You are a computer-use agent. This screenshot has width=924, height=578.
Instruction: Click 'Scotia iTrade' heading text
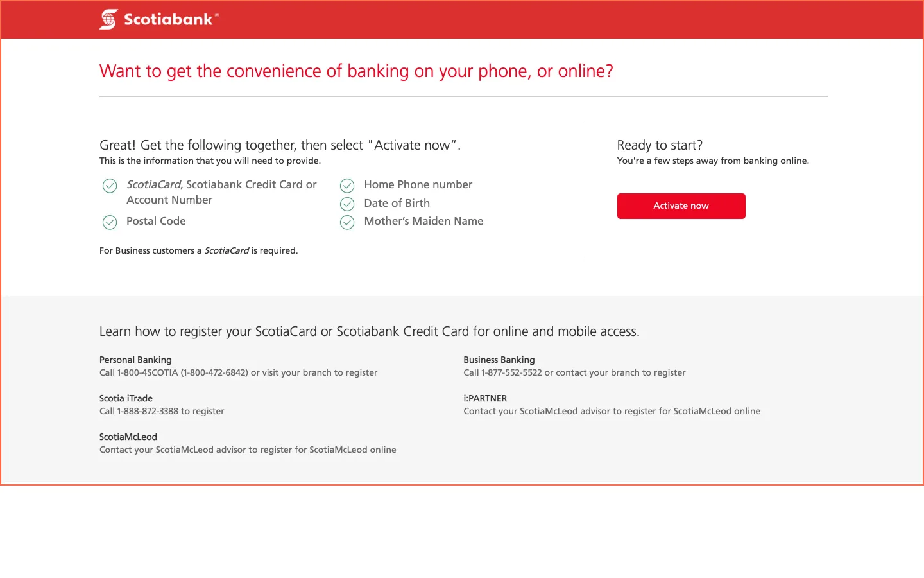[126, 398]
